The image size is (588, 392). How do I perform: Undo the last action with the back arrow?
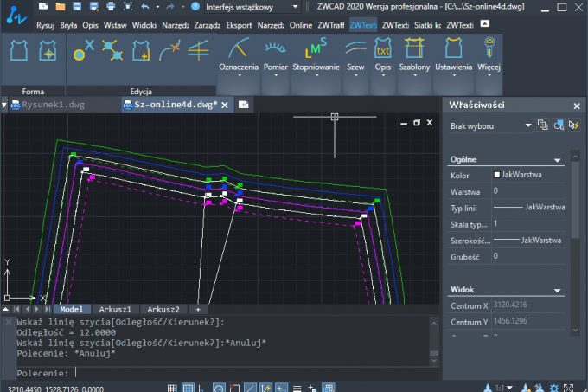coord(145,6)
